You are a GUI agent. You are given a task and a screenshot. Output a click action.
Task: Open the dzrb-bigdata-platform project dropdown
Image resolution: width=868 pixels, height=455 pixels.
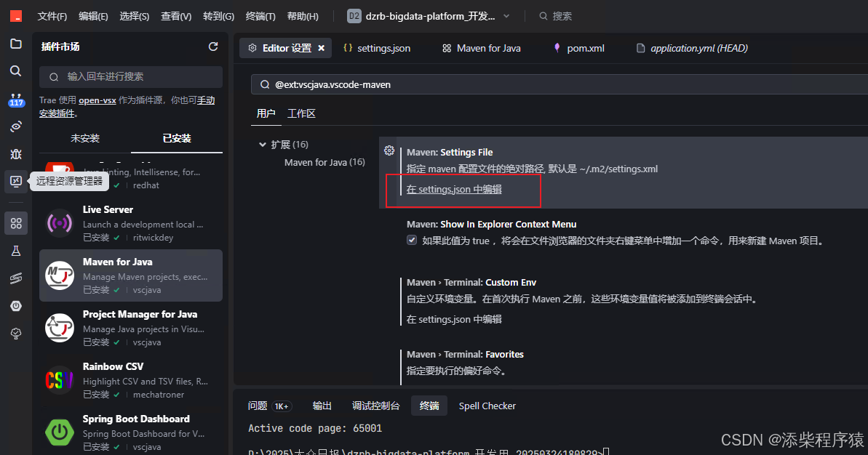click(429, 16)
